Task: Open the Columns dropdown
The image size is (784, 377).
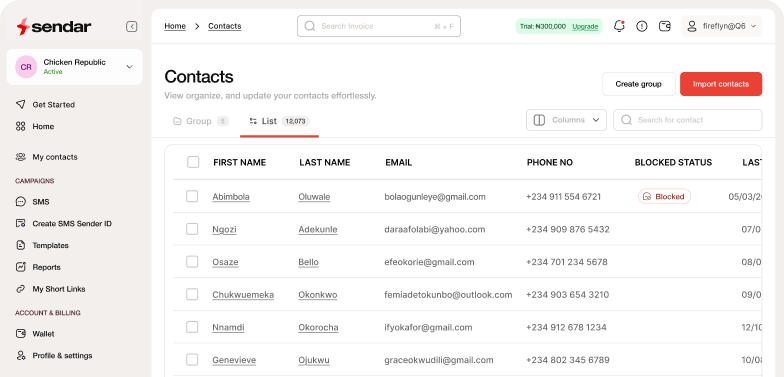Action: [566, 120]
